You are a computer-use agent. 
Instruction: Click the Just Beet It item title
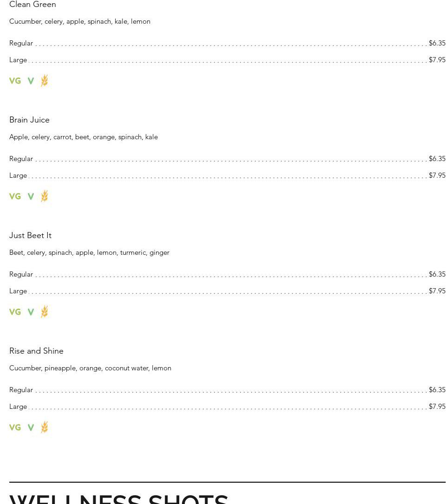coord(30,235)
